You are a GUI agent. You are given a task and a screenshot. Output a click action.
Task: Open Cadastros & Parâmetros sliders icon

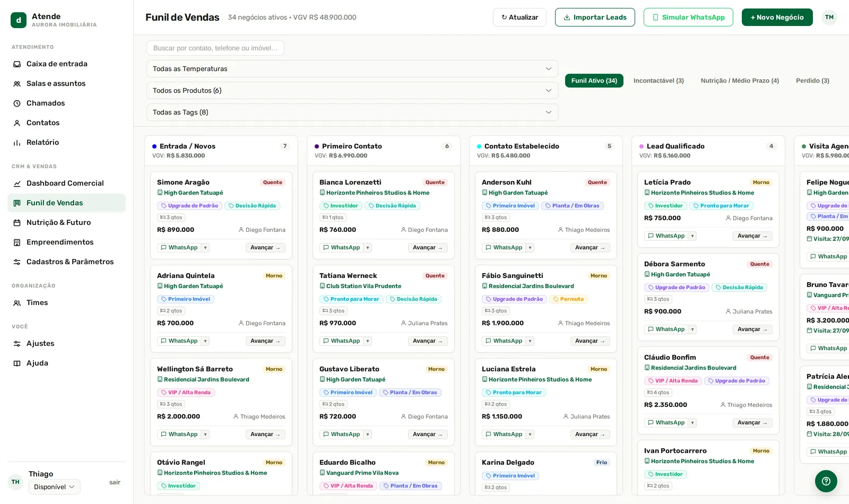(17, 262)
